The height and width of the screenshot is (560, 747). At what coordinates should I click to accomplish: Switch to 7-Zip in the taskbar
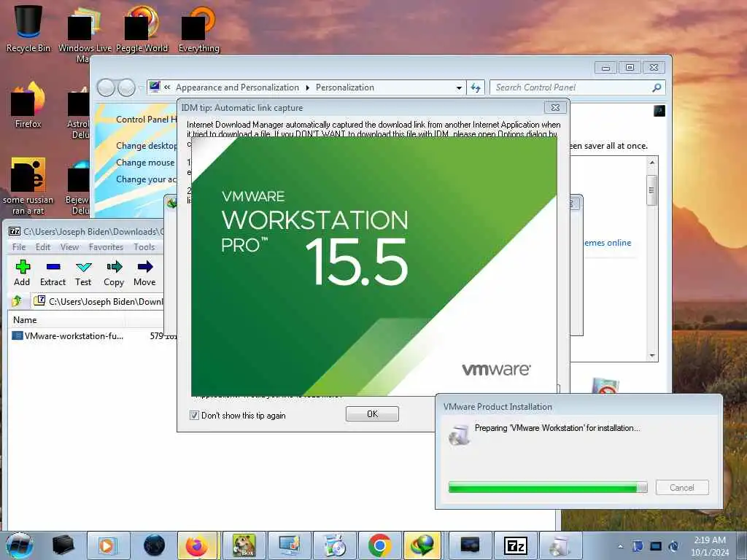pos(516,545)
